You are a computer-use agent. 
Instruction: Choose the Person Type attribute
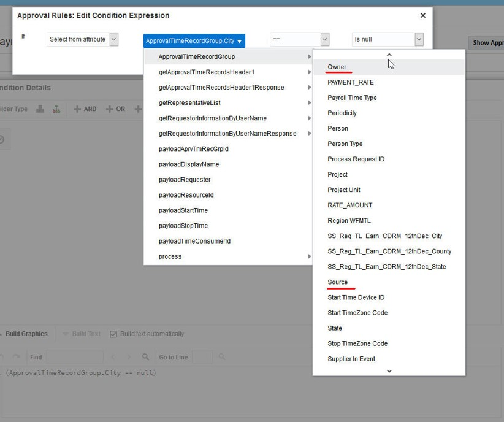(389, 144)
